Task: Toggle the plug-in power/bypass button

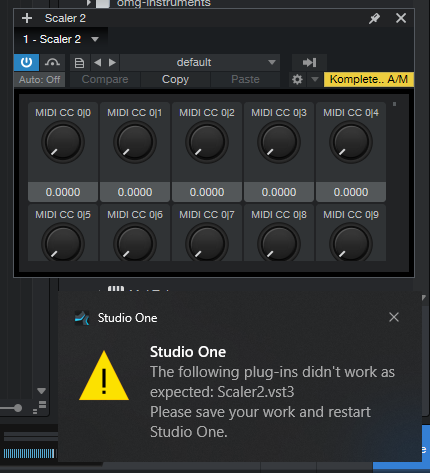Action: [x=26, y=62]
